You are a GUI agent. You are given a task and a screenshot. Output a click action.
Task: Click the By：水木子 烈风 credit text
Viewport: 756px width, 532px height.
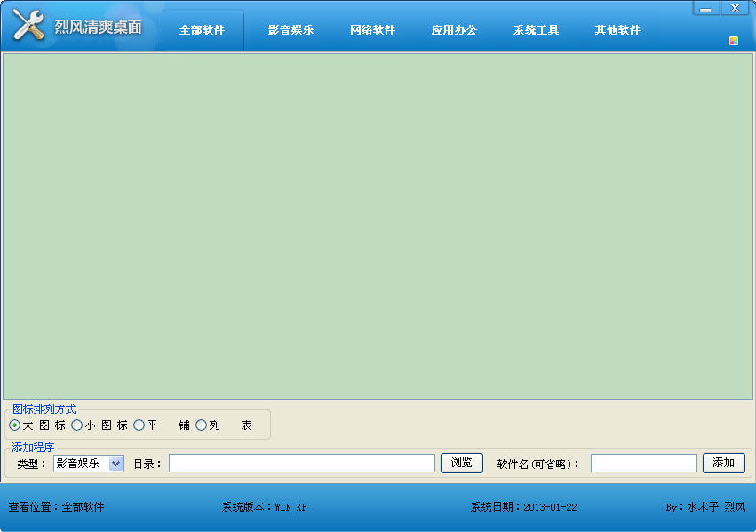(x=706, y=507)
